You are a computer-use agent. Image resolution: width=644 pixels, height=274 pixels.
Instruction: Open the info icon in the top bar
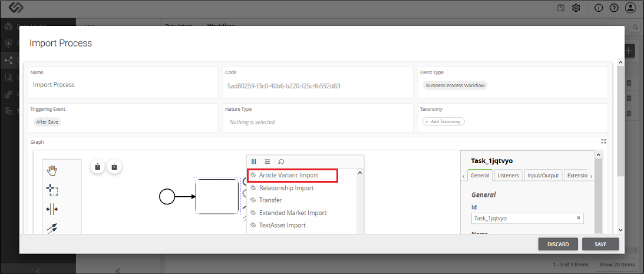(599, 8)
